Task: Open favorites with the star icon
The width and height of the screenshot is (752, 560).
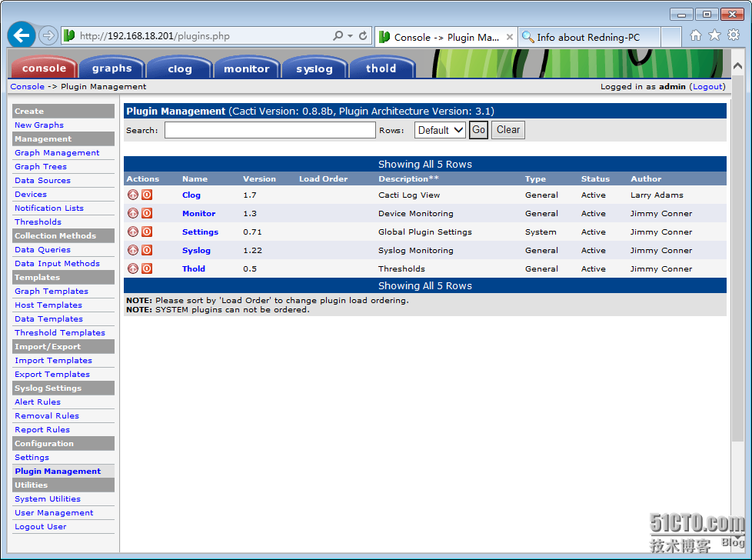Action: click(714, 35)
